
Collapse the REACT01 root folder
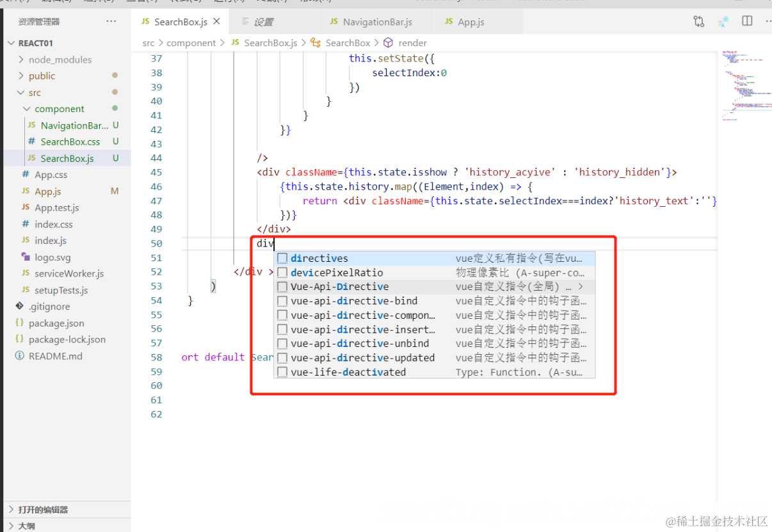click(x=12, y=43)
